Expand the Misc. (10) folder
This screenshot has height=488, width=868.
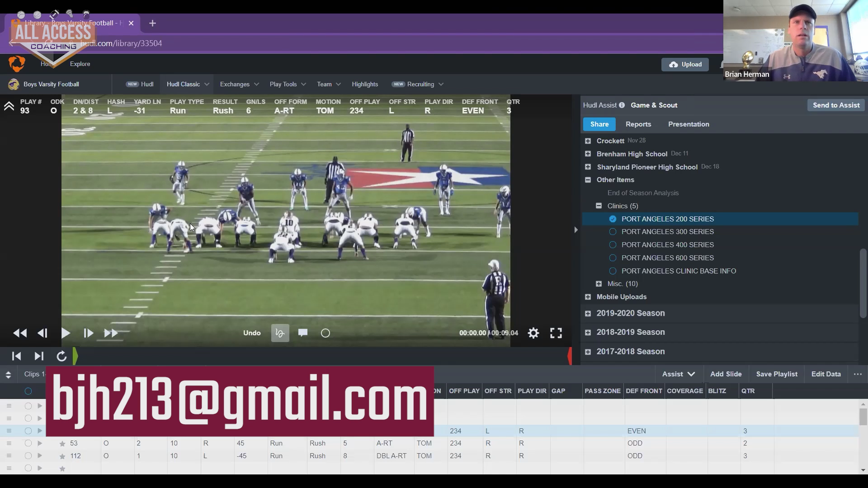[x=599, y=284]
